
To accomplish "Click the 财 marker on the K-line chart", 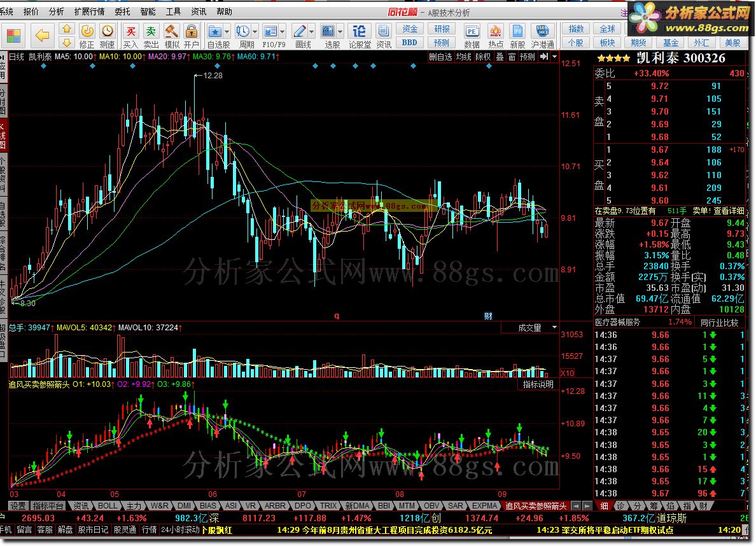I will coord(489,316).
